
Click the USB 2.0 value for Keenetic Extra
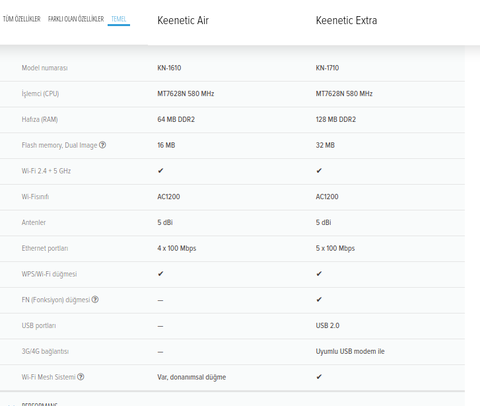(x=327, y=326)
